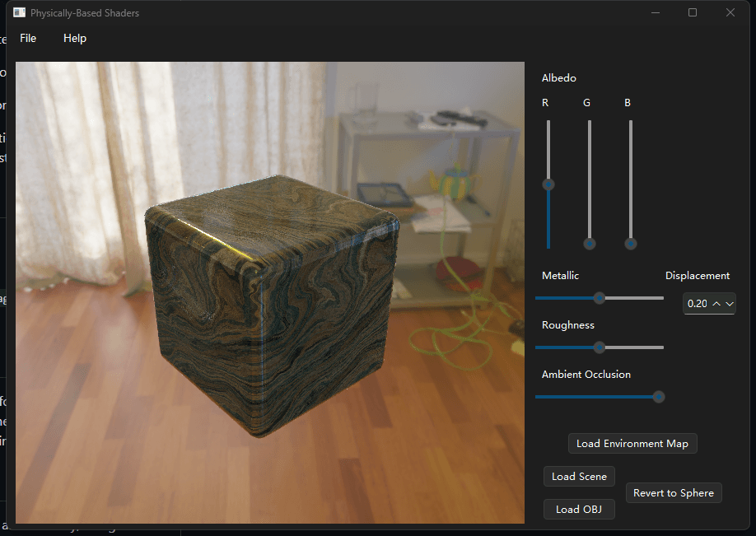Click the Displacement value field showing 0.20
Image resolution: width=756 pixels, height=536 pixels.
tap(698, 304)
